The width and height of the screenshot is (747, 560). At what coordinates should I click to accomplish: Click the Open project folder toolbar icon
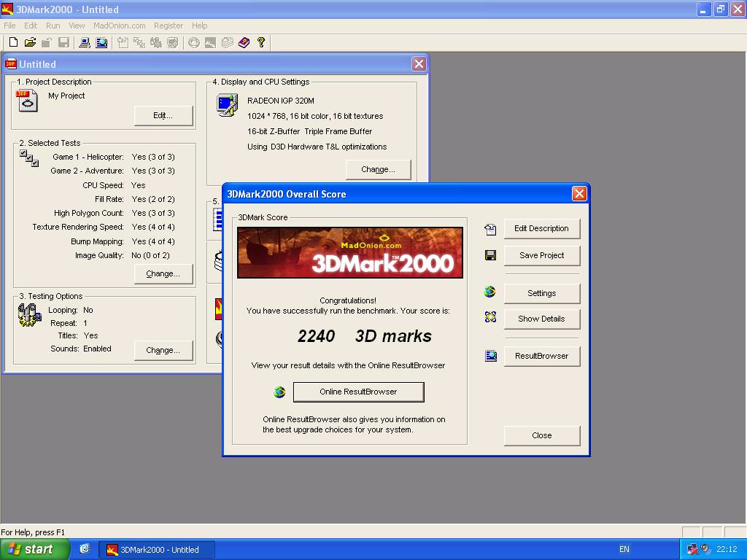click(x=30, y=42)
